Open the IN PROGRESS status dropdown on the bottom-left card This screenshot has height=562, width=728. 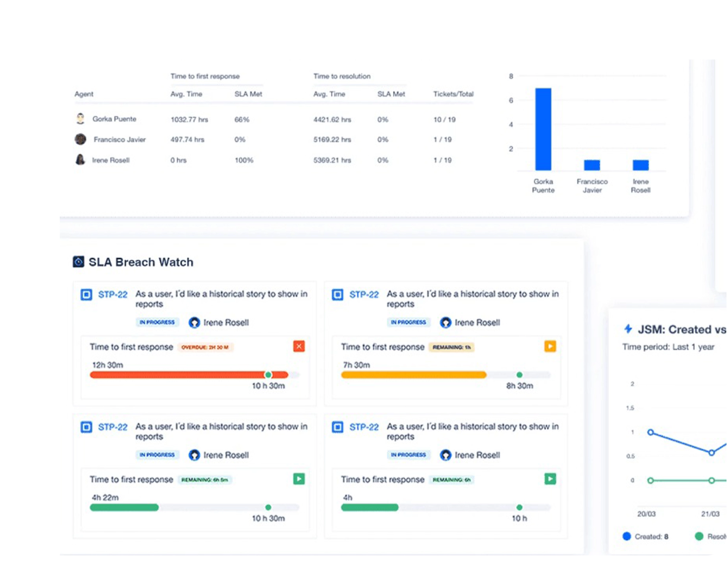pos(157,455)
